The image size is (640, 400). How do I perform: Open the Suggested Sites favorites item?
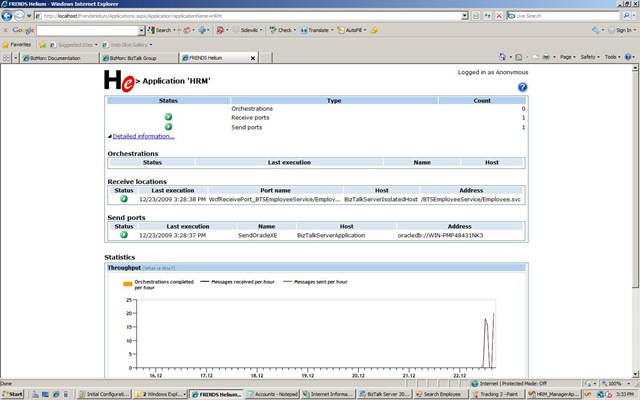coord(74,44)
